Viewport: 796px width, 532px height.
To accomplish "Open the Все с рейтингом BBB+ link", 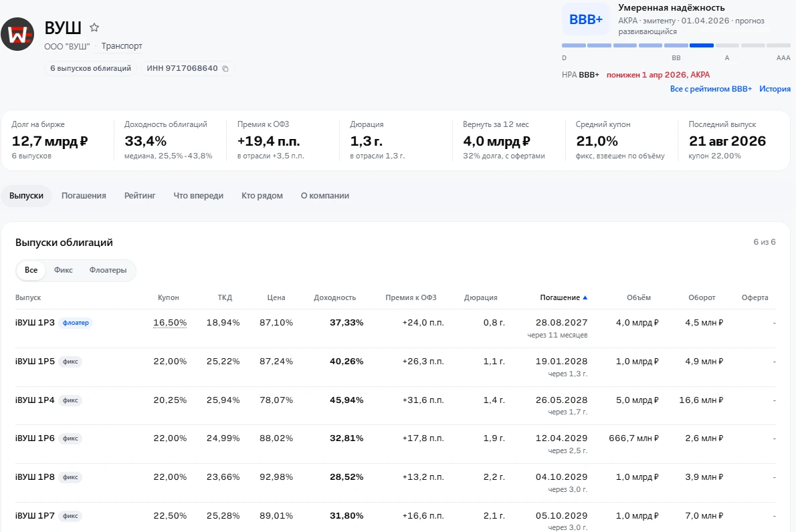I will tap(710, 89).
